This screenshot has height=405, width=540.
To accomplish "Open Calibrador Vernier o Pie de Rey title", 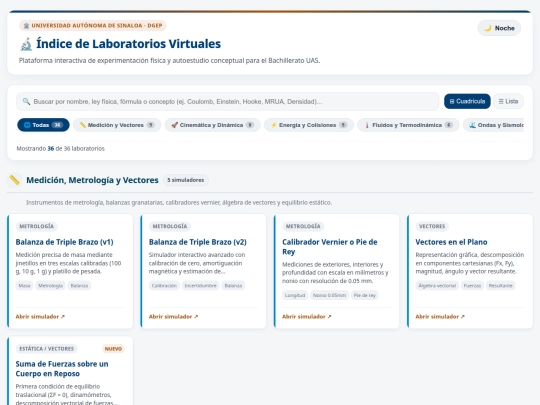I will [330, 247].
